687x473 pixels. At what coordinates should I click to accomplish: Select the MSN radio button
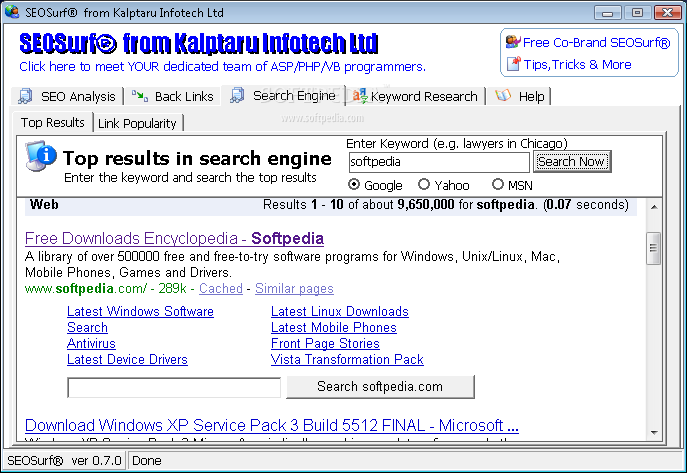pos(498,184)
